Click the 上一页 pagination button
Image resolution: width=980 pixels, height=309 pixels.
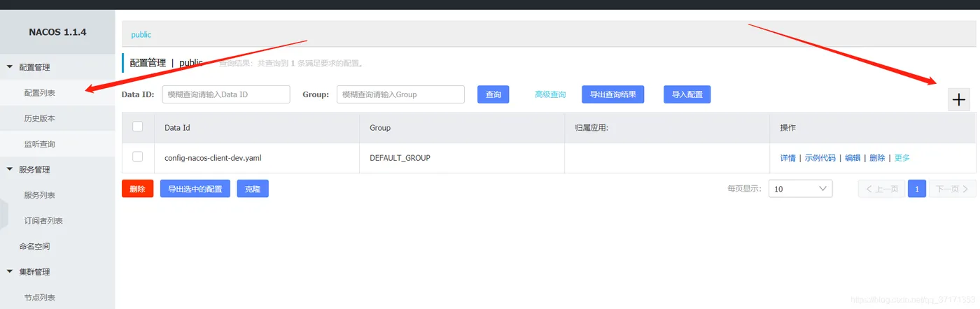pos(881,189)
